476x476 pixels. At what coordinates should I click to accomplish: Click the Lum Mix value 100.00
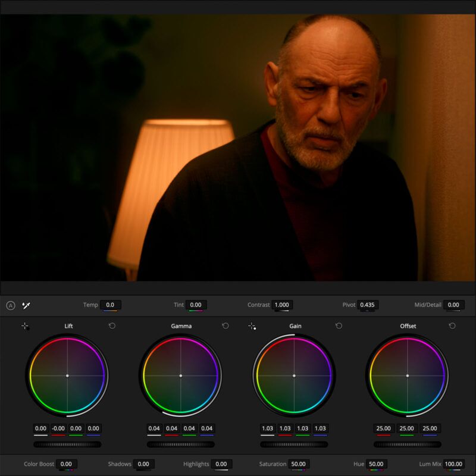453,464
